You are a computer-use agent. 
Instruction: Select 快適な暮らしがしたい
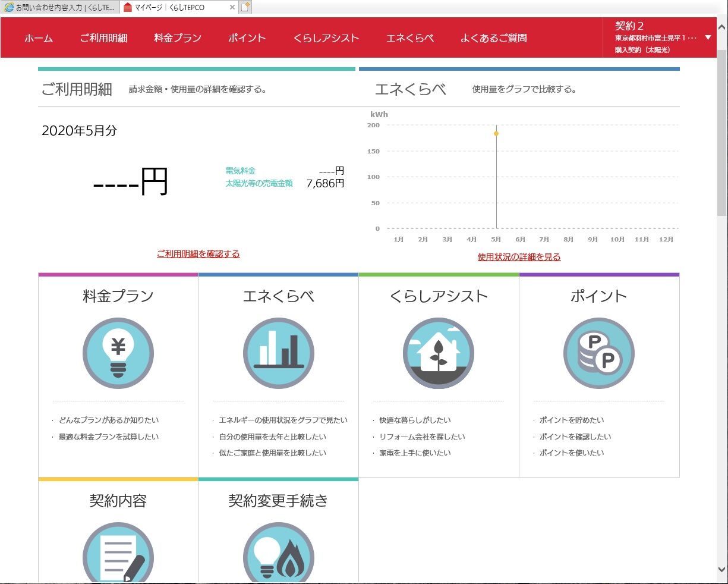coord(415,420)
